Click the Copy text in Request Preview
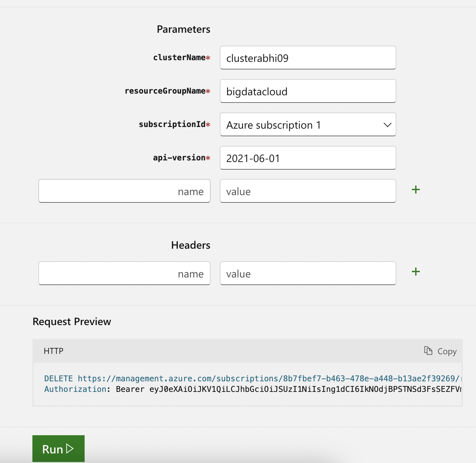 [447, 351]
